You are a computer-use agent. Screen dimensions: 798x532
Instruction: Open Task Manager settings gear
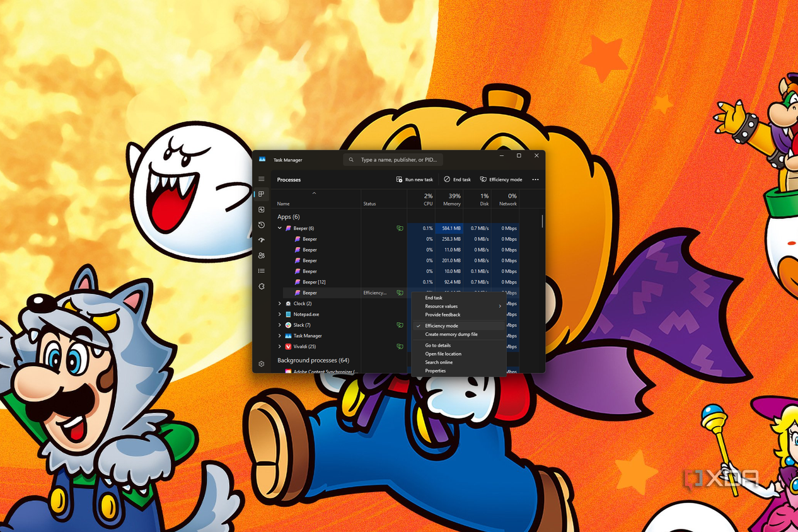(262, 364)
